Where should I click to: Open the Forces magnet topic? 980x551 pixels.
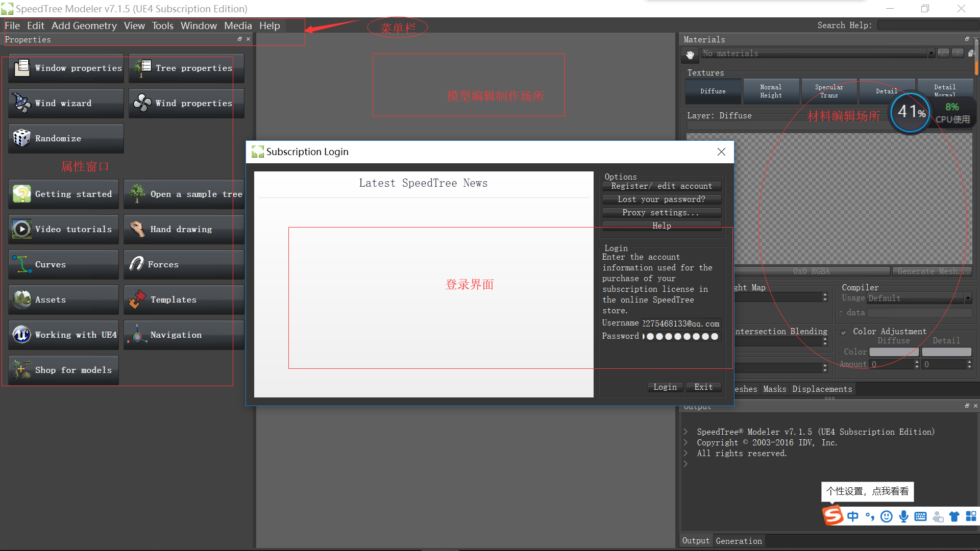(184, 264)
